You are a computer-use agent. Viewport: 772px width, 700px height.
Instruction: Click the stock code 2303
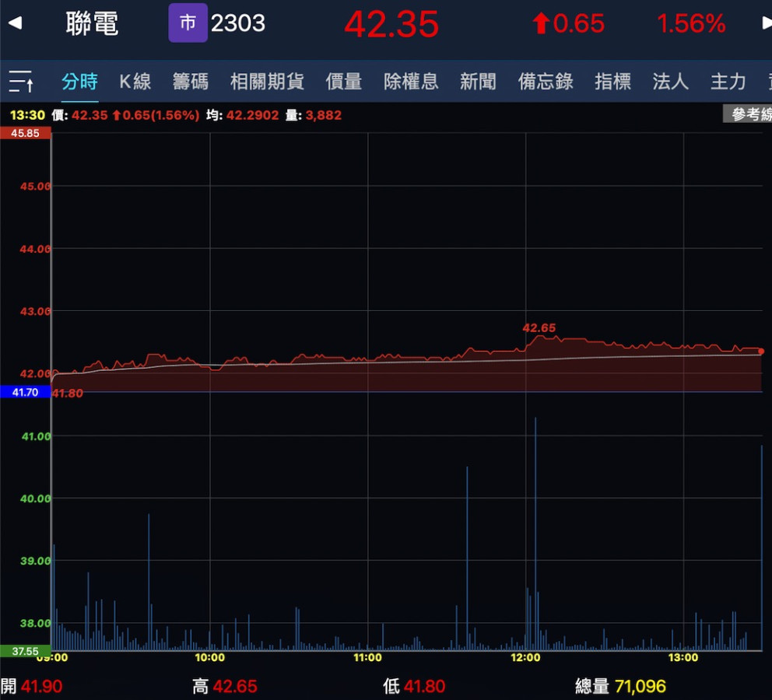click(x=238, y=23)
